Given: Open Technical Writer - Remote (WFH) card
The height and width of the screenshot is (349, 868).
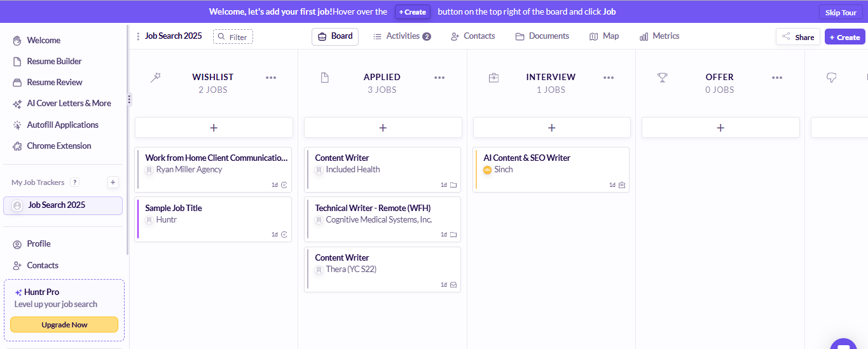Looking at the screenshot, I should 383,219.
